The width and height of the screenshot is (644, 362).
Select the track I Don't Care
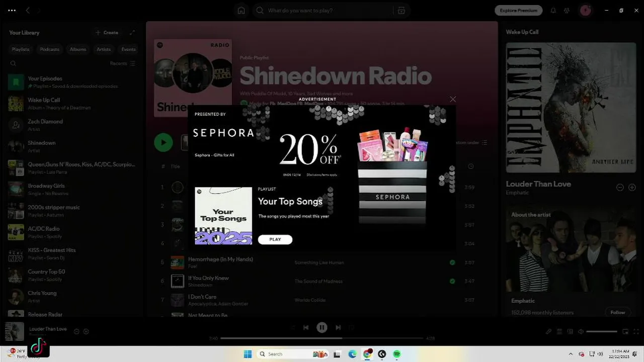pos(202,297)
